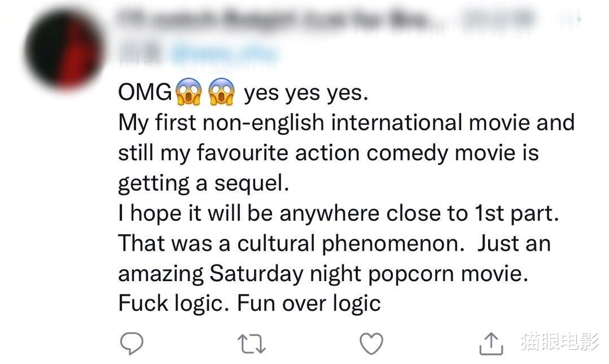Image resolution: width=609 pixels, height=364 pixels.
Task: Open the more options dots at top right
Action: pyautogui.click(x=579, y=19)
